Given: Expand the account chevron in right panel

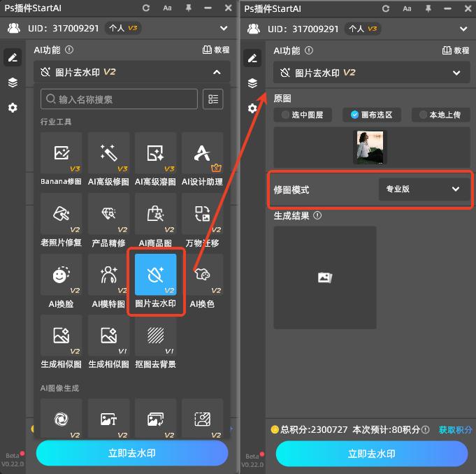Looking at the screenshot, I should [x=463, y=29].
